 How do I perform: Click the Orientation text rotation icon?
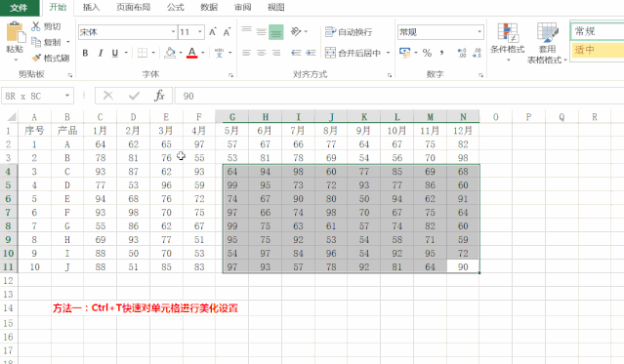(x=296, y=32)
